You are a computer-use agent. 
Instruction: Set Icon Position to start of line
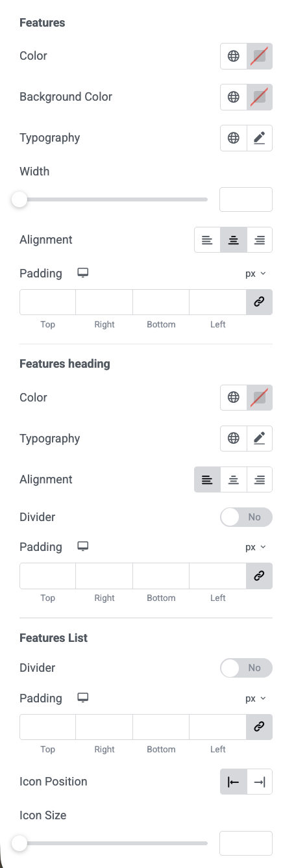click(x=234, y=782)
